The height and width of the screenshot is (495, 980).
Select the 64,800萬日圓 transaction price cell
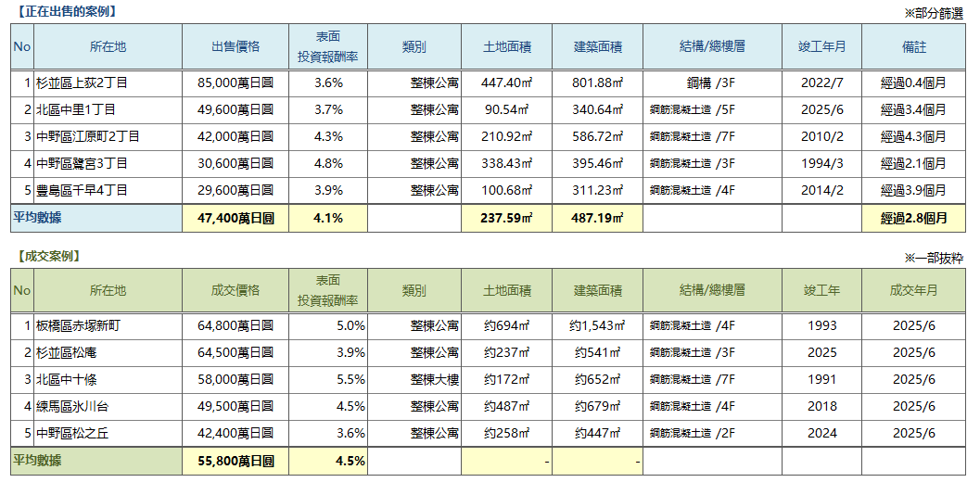[235, 325]
